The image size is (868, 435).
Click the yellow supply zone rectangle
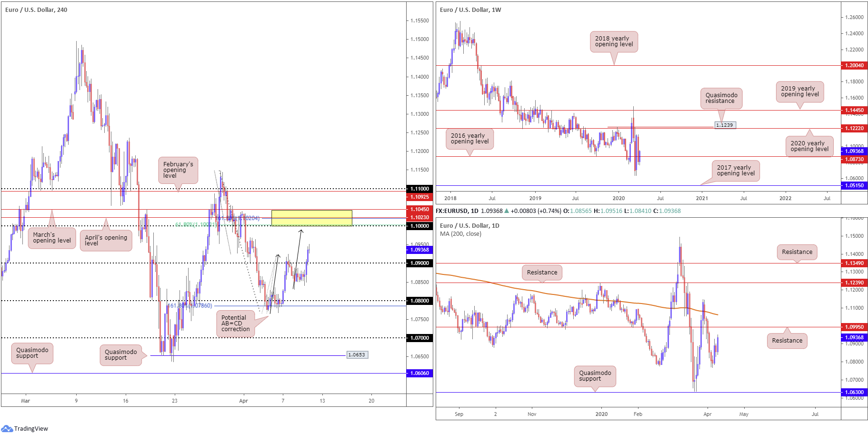(311, 218)
